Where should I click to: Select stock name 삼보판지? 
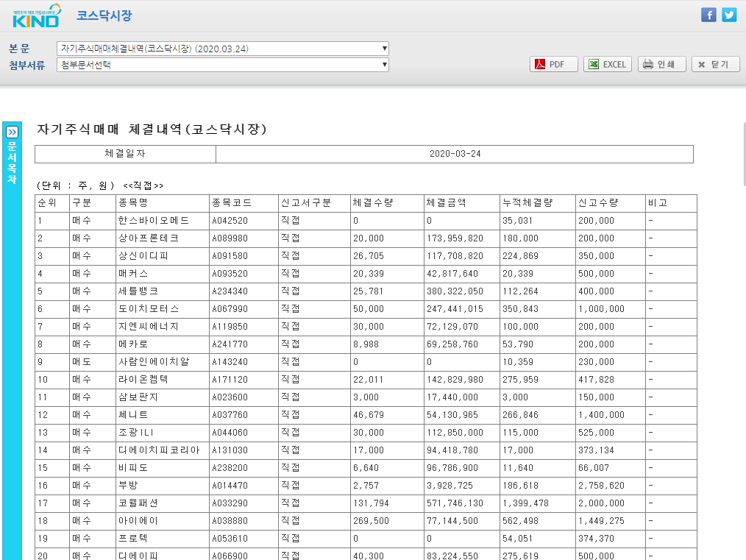click(x=138, y=397)
